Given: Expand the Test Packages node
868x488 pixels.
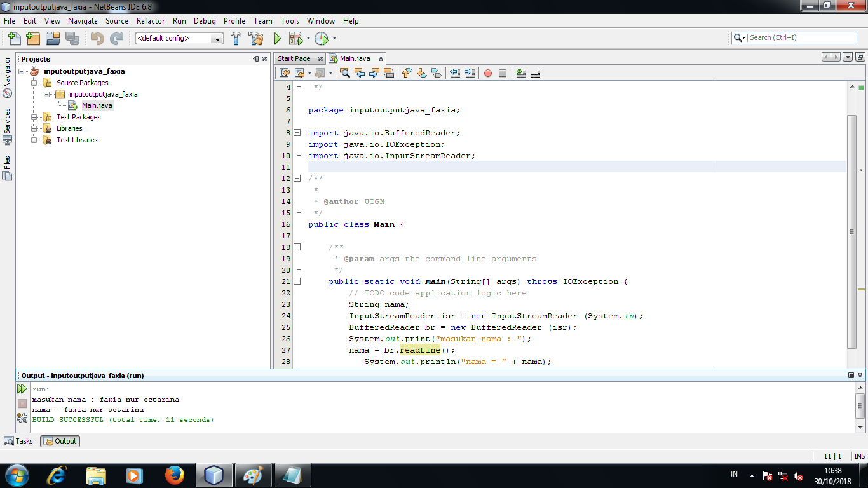Looking at the screenshot, I should [35, 117].
